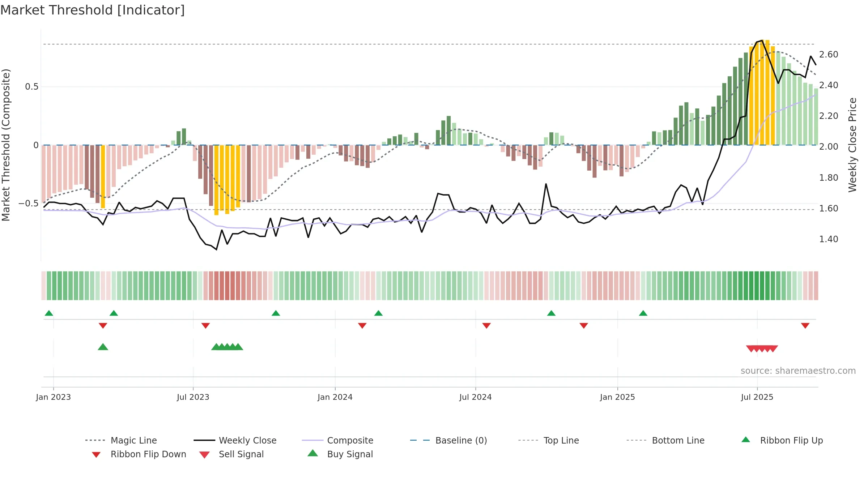This screenshot has width=868, height=488.
Task: Click the Market Threshold (Composite) axis title
Action: point(6,145)
